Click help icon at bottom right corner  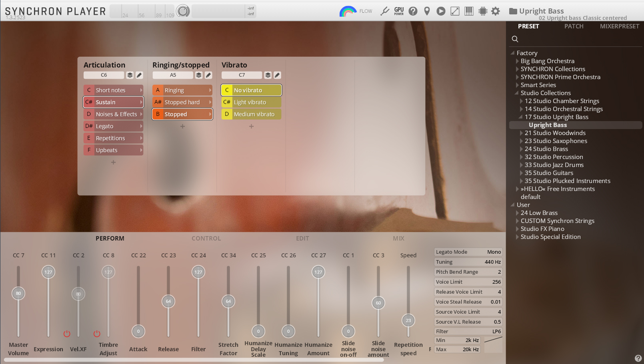638,358
